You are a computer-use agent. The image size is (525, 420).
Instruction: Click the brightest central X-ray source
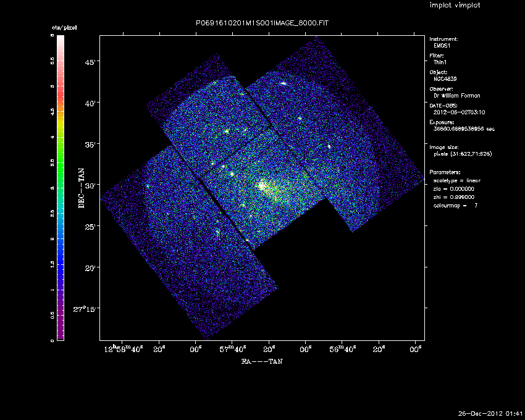coord(262,186)
